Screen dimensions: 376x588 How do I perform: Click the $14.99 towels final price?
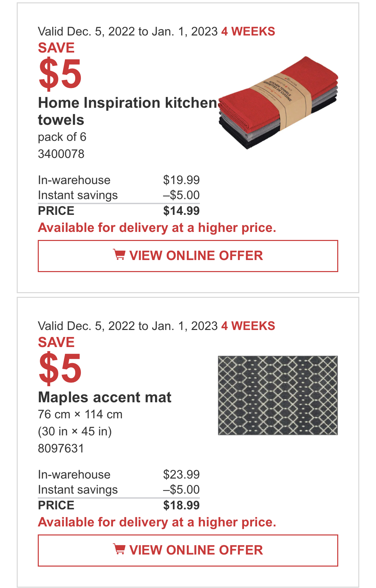tap(181, 211)
